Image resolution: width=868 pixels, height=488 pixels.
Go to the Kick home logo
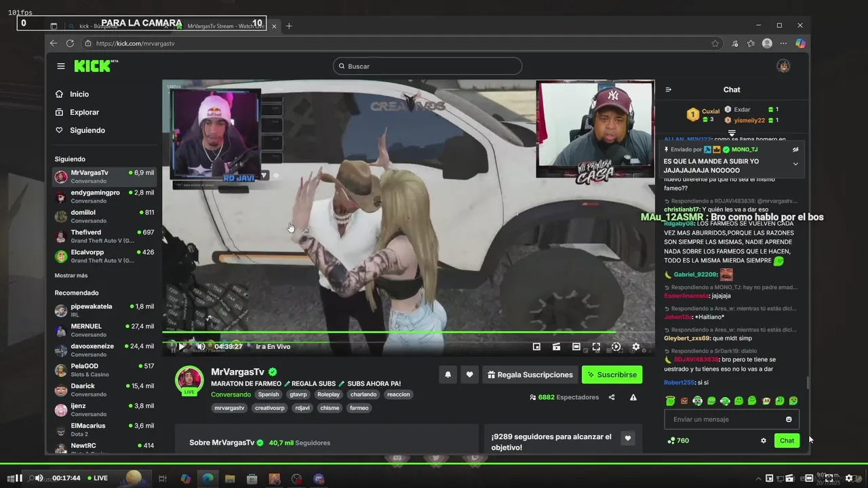tap(96, 66)
